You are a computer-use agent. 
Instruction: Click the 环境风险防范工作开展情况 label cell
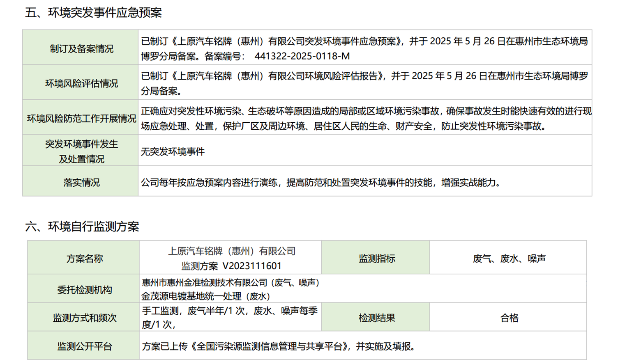pos(81,117)
